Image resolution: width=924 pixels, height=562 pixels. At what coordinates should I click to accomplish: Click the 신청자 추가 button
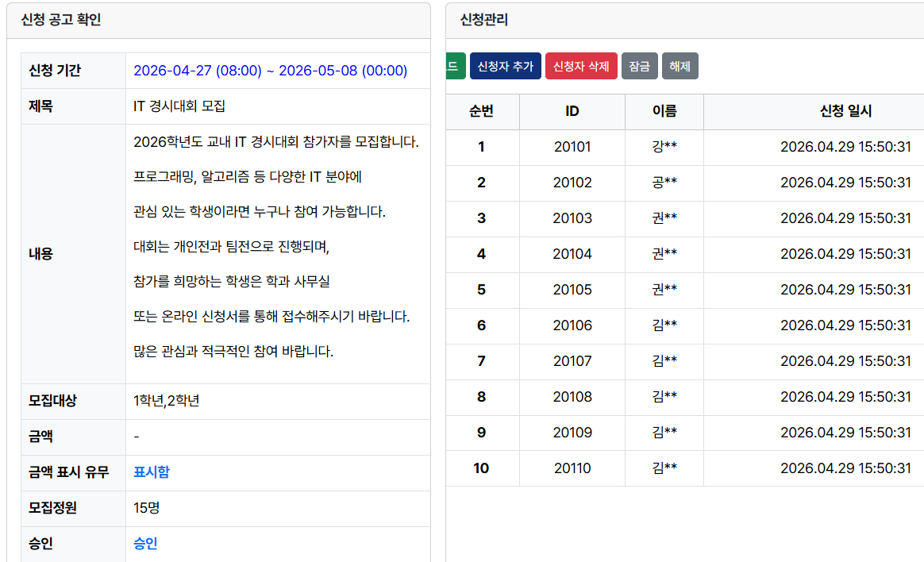click(505, 66)
